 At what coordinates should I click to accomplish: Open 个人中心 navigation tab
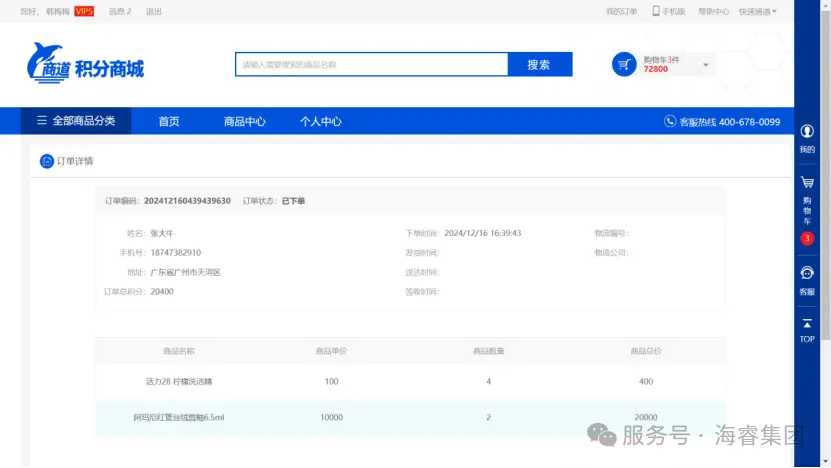click(x=321, y=121)
